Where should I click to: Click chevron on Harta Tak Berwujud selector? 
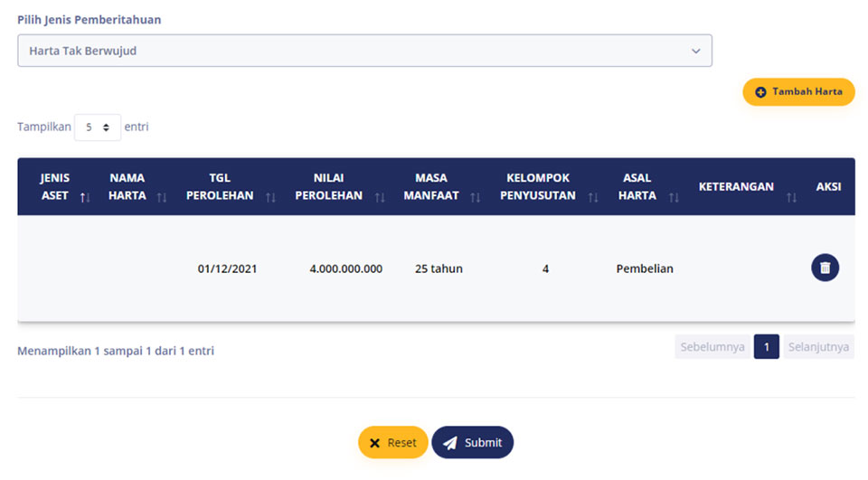click(696, 51)
